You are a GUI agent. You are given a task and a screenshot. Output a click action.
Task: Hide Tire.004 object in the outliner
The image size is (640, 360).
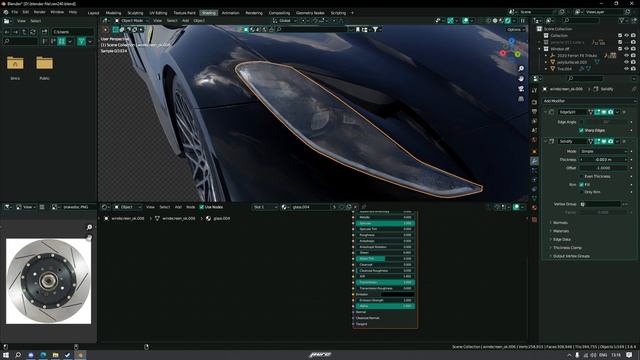coord(627,69)
